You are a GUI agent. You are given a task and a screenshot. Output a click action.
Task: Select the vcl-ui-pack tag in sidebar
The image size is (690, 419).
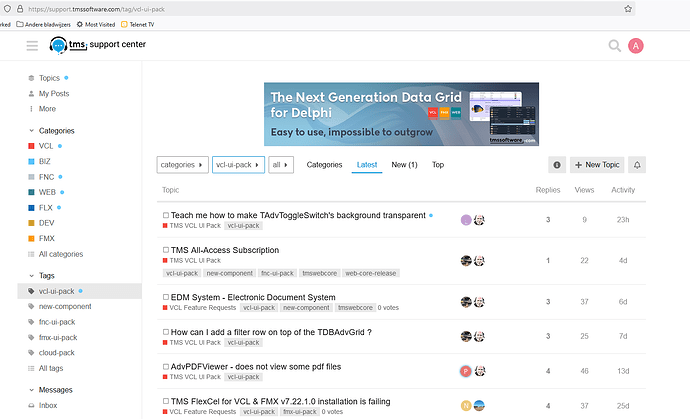79,291
